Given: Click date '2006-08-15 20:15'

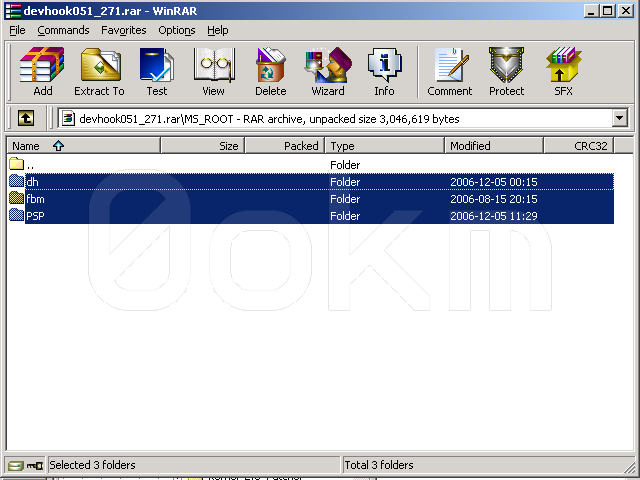Looking at the screenshot, I should [x=493, y=199].
